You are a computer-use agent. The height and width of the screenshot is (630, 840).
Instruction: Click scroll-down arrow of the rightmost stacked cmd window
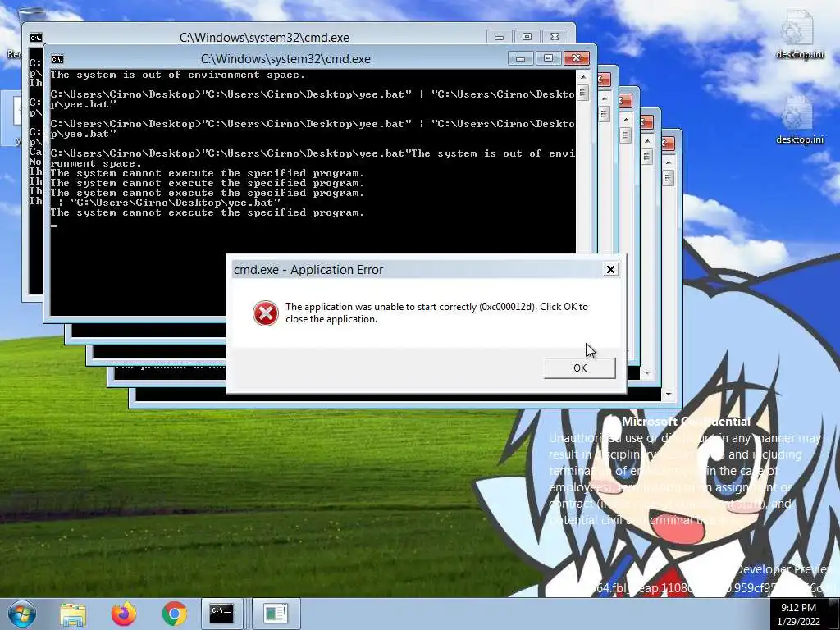[668, 395]
